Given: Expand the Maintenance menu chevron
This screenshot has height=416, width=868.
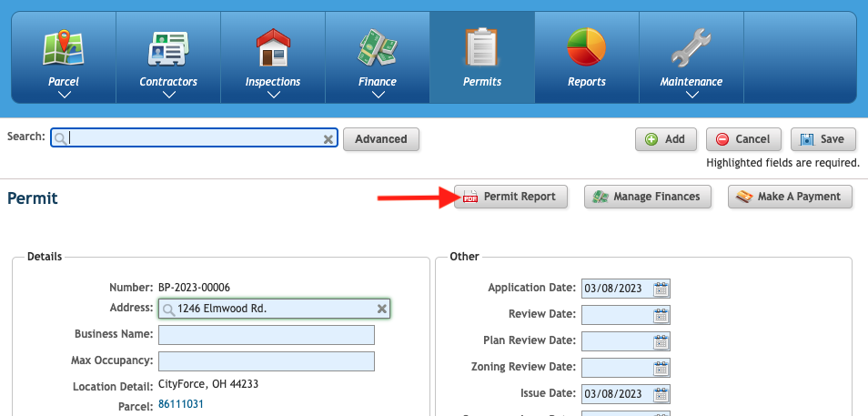Looking at the screenshot, I should point(692,95).
